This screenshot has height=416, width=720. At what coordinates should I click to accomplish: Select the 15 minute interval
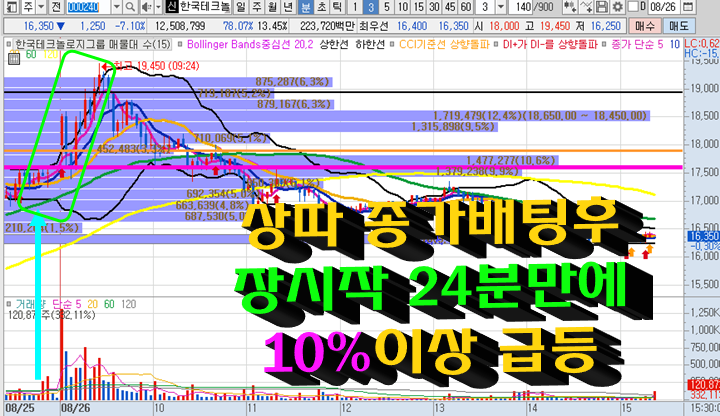(418, 7)
